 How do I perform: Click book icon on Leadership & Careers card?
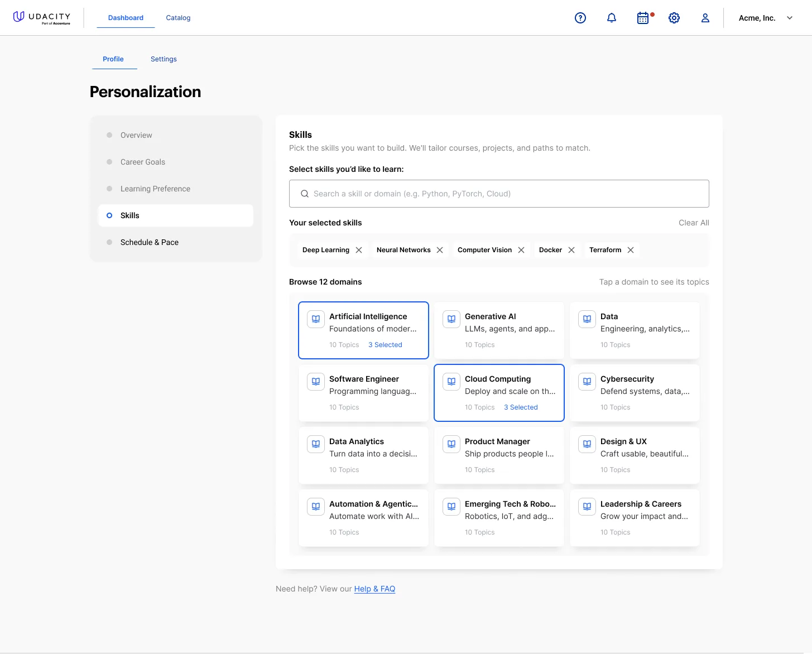[587, 507]
